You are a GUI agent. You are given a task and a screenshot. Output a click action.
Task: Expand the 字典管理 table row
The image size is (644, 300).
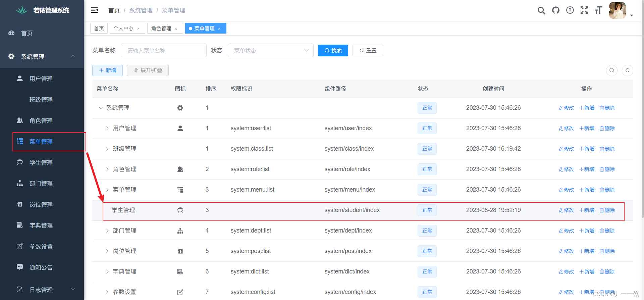[x=107, y=272]
